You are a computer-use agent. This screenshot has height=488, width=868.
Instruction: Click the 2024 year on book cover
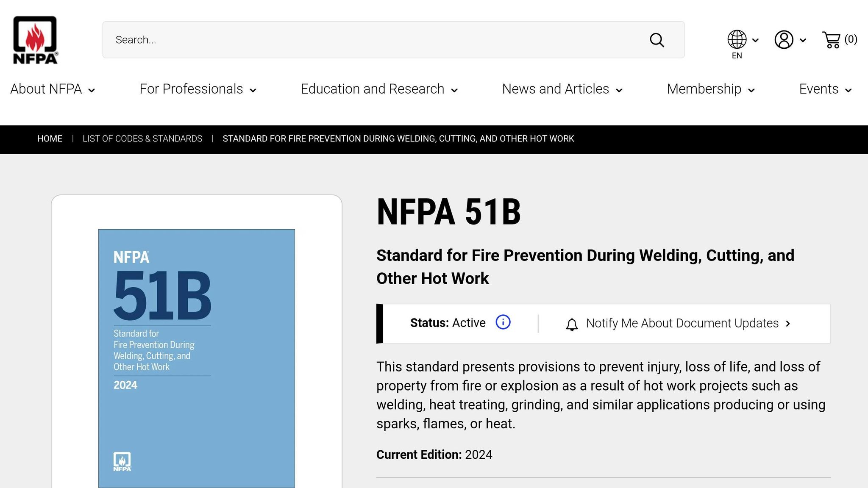point(125,385)
